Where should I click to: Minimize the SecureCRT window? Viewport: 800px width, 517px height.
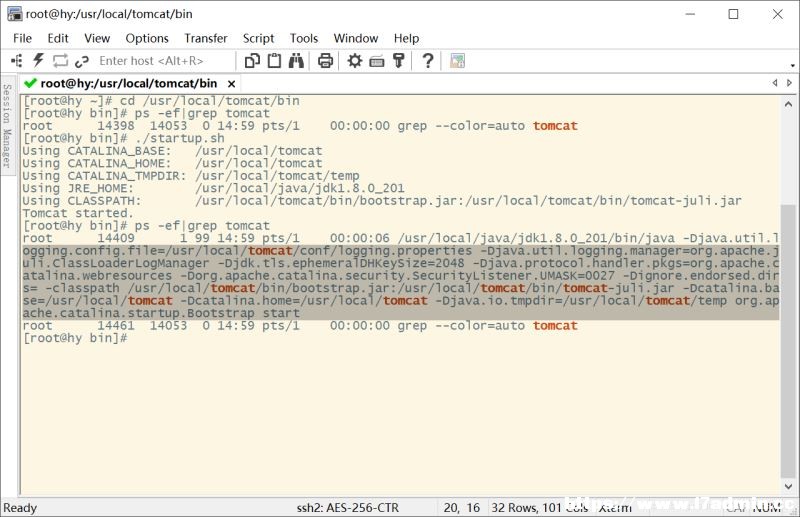(690, 14)
